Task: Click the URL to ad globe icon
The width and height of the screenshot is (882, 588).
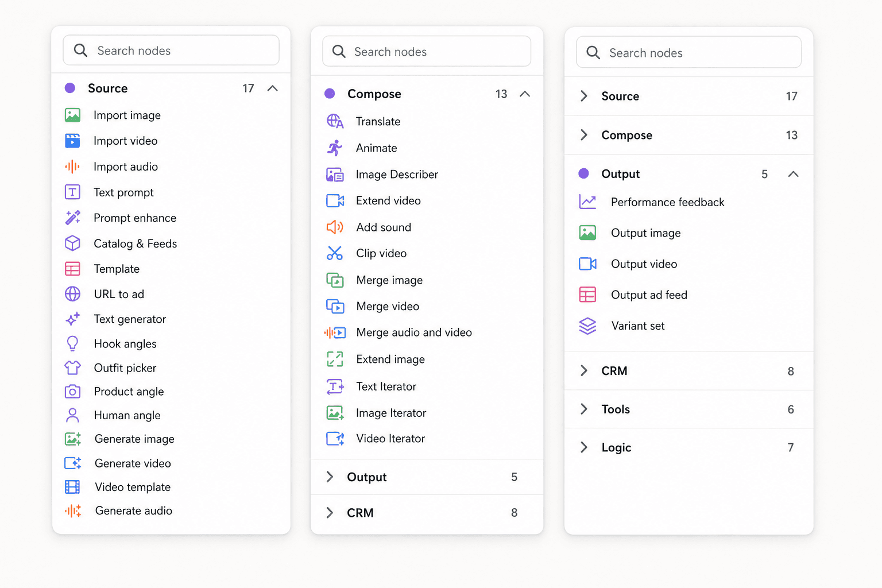Action: click(x=72, y=294)
